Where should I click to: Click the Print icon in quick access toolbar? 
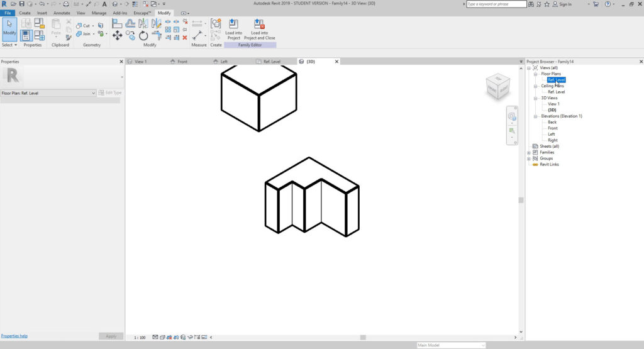click(x=66, y=4)
